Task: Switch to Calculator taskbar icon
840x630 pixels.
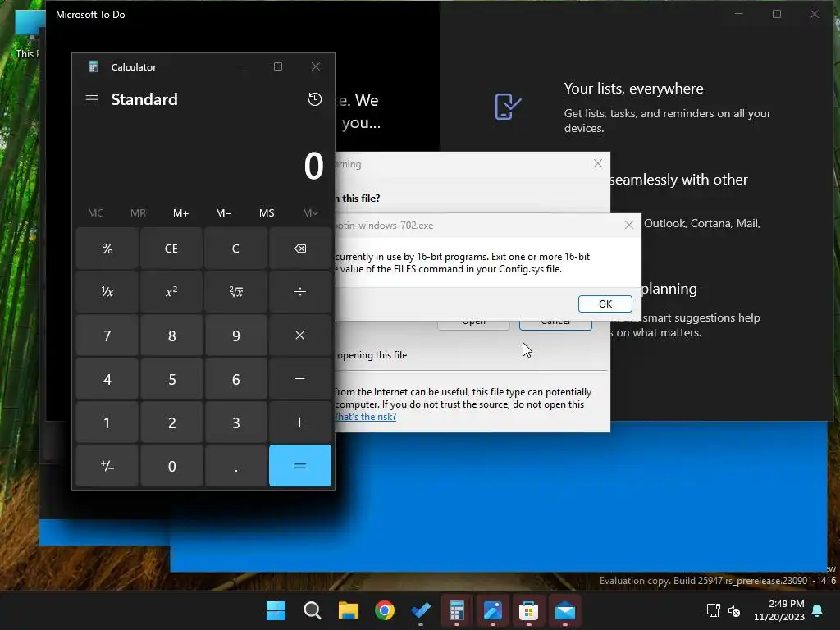Action: [456, 610]
